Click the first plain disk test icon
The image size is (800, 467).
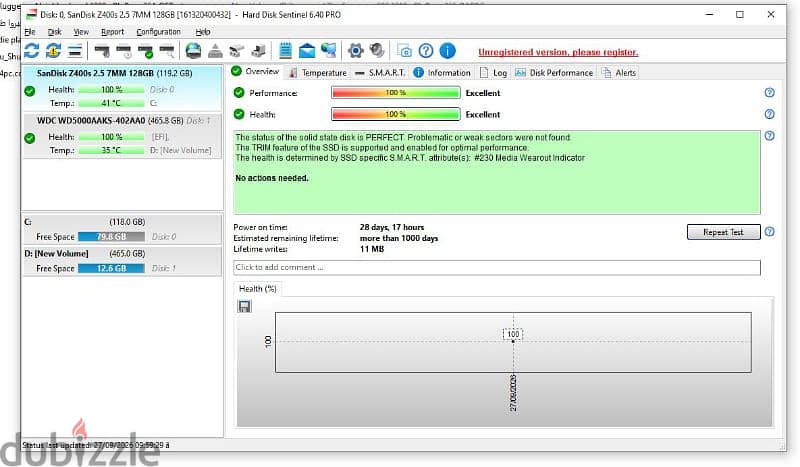102,51
